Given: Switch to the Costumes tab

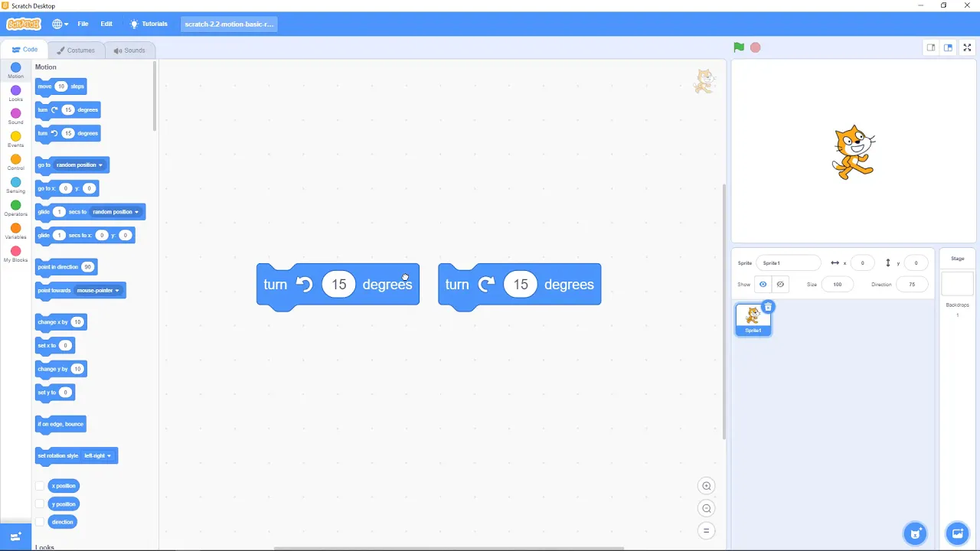Looking at the screenshot, I should click(76, 51).
